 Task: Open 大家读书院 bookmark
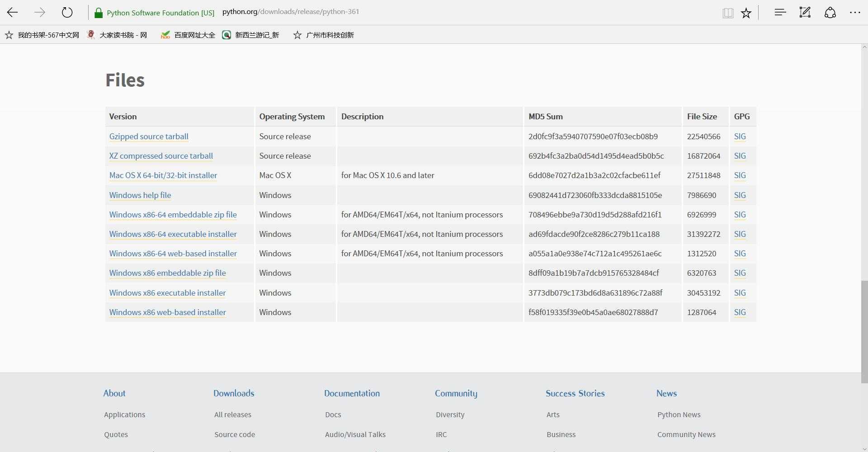pyautogui.click(x=117, y=35)
